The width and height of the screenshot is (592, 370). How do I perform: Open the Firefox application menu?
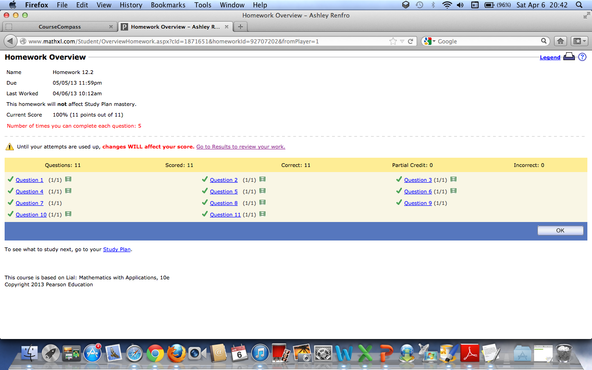coord(37,5)
